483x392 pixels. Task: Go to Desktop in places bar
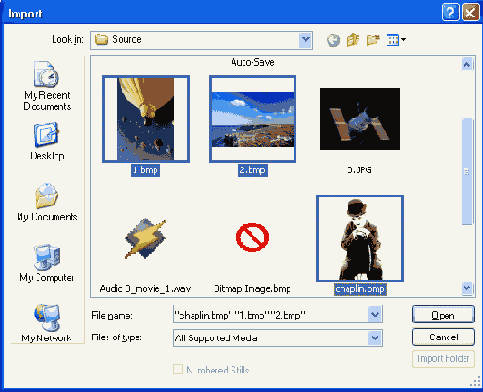pos(47,141)
